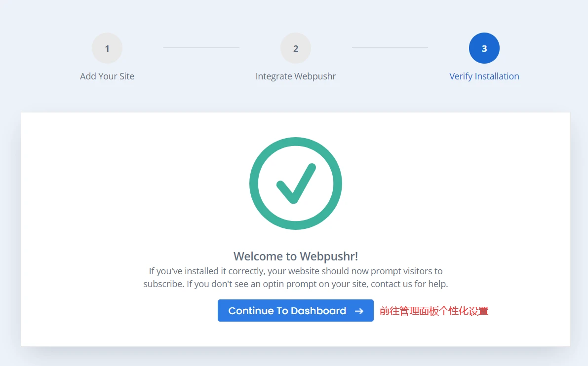Click the Welcome to Webpushr! heading
Image resolution: width=588 pixels, height=366 pixels.
tap(296, 256)
